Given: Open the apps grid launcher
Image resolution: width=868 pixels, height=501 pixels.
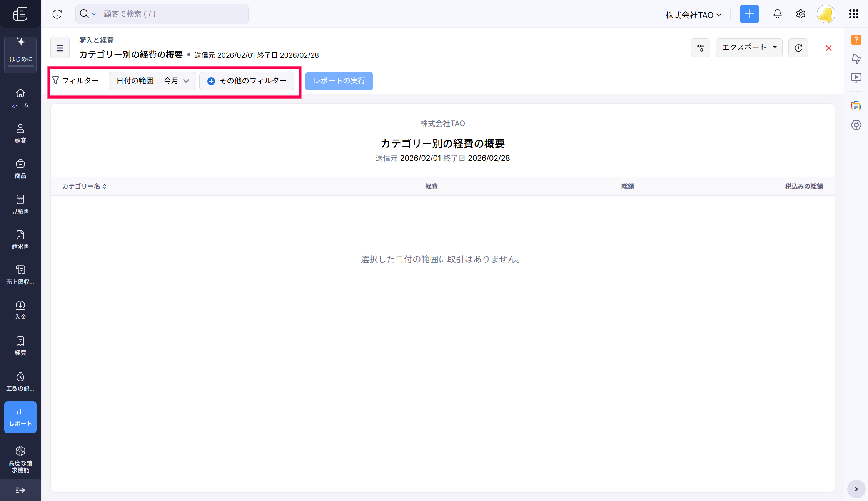Looking at the screenshot, I should (853, 14).
